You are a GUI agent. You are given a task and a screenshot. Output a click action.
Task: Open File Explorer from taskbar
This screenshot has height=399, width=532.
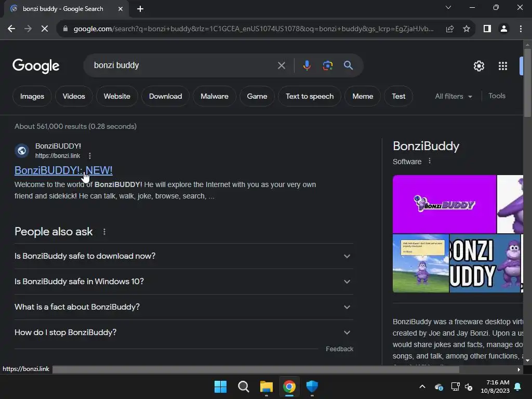[x=267, y=387]
